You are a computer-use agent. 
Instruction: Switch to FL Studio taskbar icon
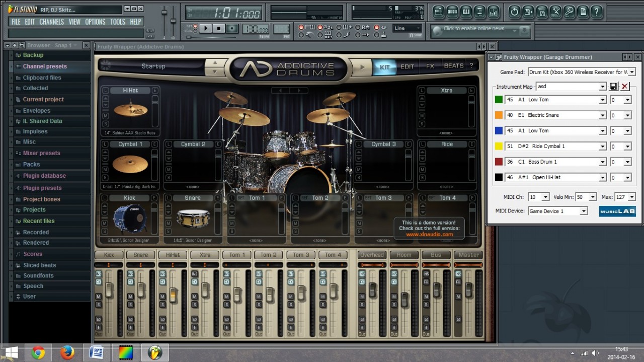point(155,352)
